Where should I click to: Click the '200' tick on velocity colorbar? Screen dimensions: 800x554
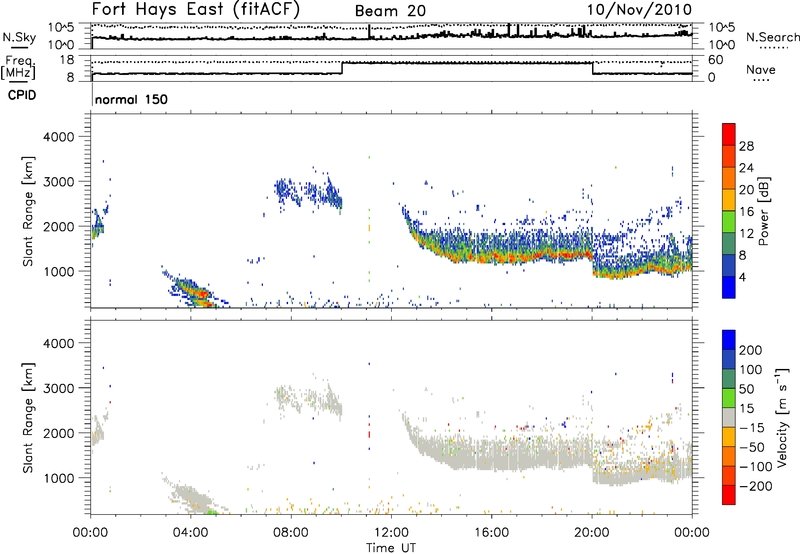pyautogui.click(x=750, y=350)
